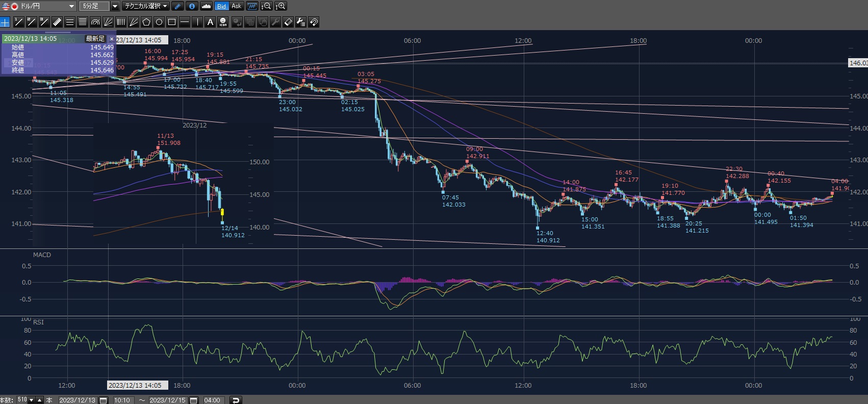Click the eraser tool in drawing toolbar

coord(288,22)
